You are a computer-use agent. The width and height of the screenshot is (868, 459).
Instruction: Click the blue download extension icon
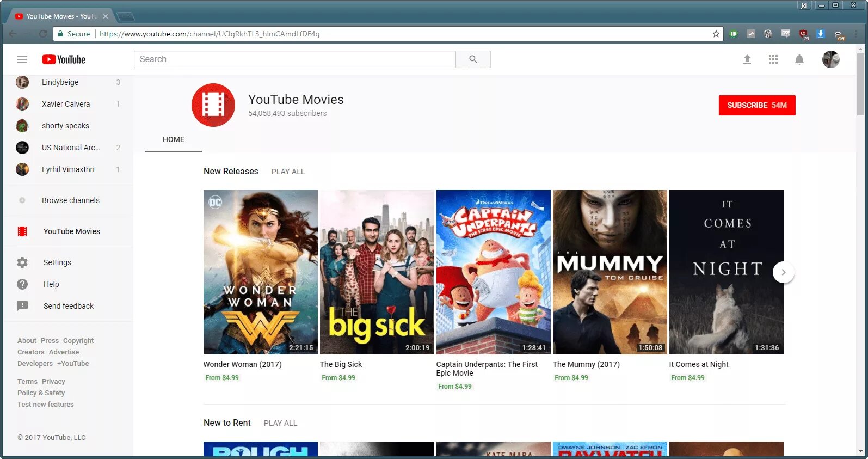(x=821, y=34)
